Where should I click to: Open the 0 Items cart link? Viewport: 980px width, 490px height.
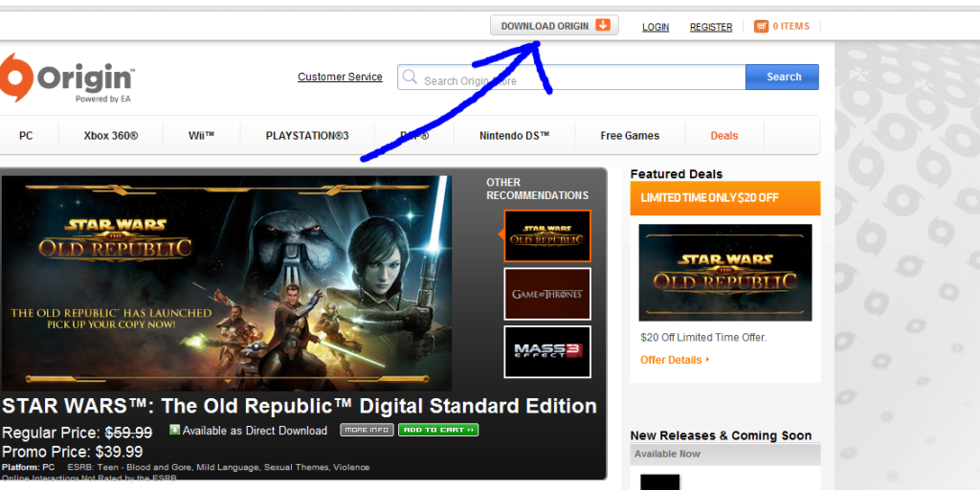791,26
